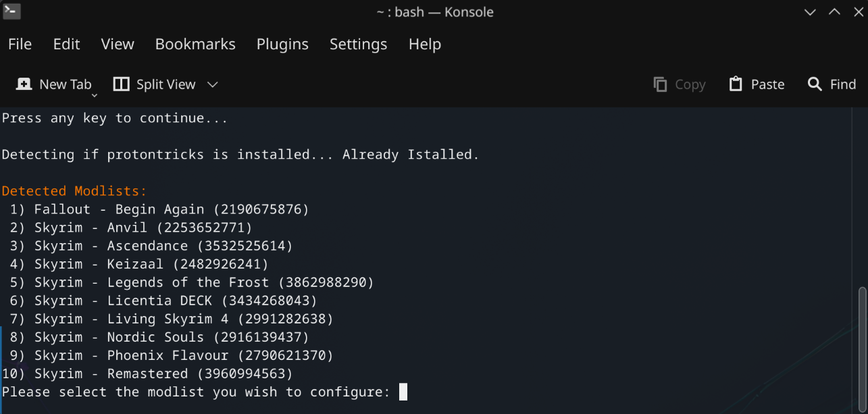Click the 'Skyrim - Phoenix Flavour' line
This screenshot has width=868, height=414.
pos(172,355)
